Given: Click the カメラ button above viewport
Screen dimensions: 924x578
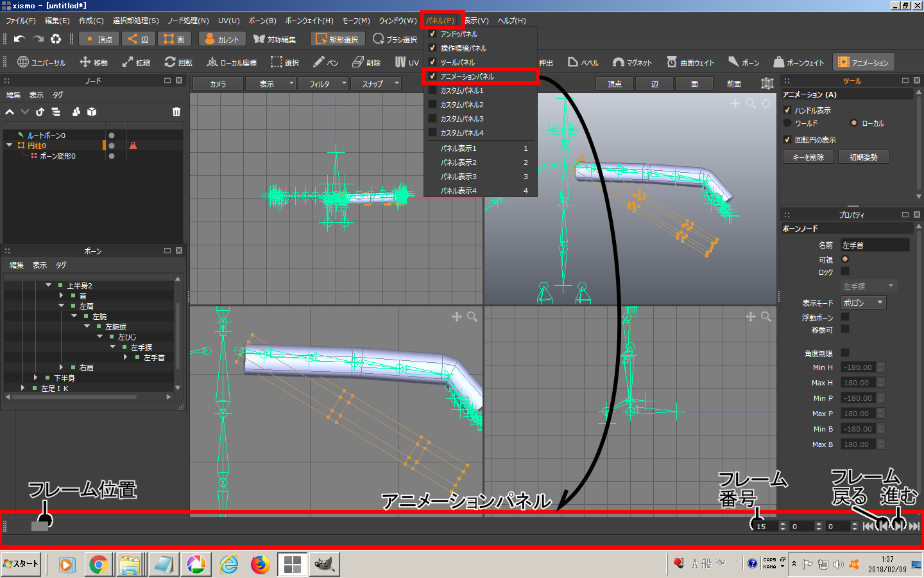Looking at the screenshot, I should [218, 84].
